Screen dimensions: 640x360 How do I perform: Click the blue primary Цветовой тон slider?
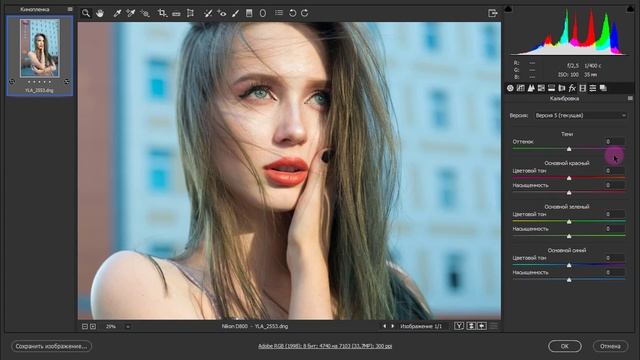pyautogui.click(x=569, y=265)
